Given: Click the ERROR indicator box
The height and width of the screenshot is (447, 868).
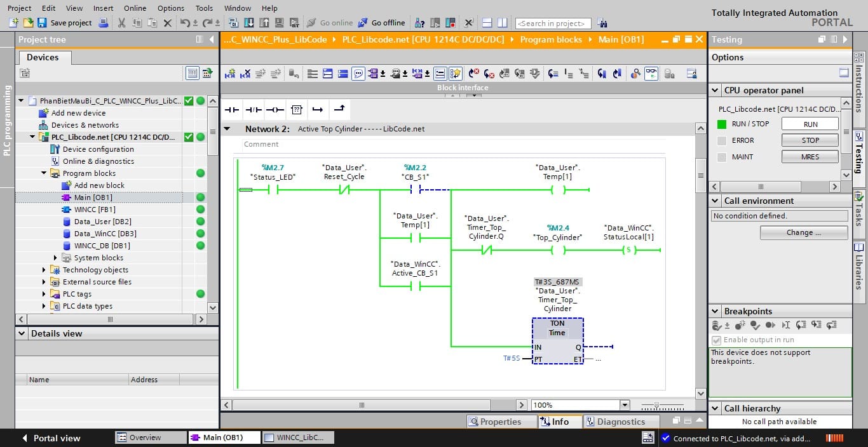Looking at the screenshot, I should [721, 141].
